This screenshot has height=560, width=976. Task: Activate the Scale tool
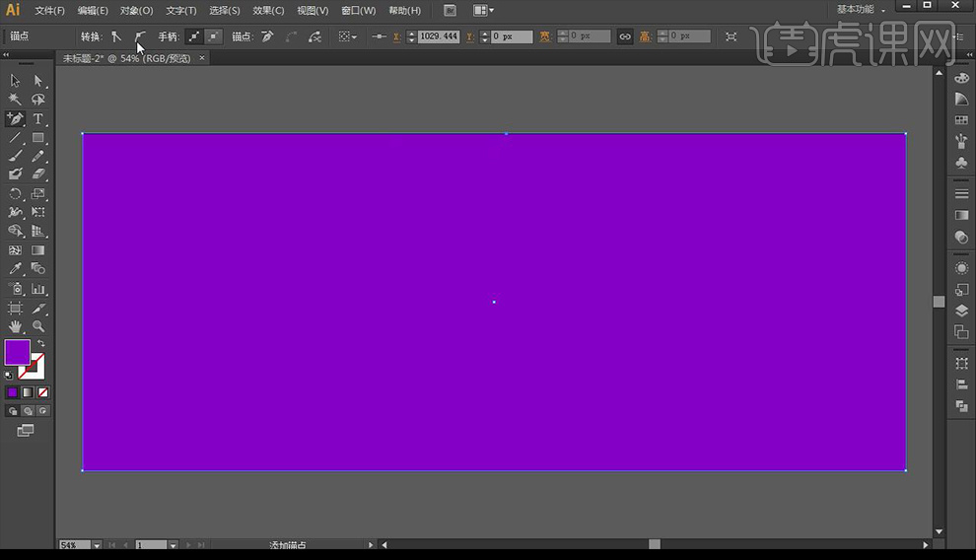coord(38,193)
